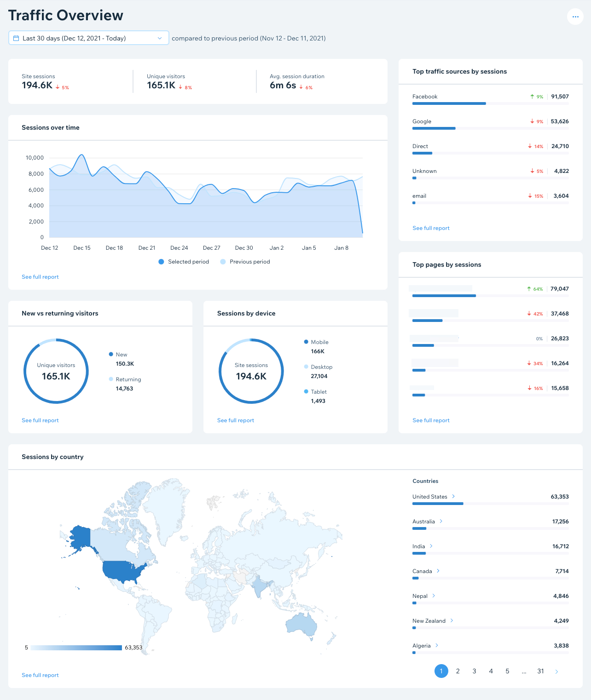Viewport: 591px width, 700px height.
Task: Click the more options ellipsis icon top right
Action: pyautogui.click(x=575, y=17)
